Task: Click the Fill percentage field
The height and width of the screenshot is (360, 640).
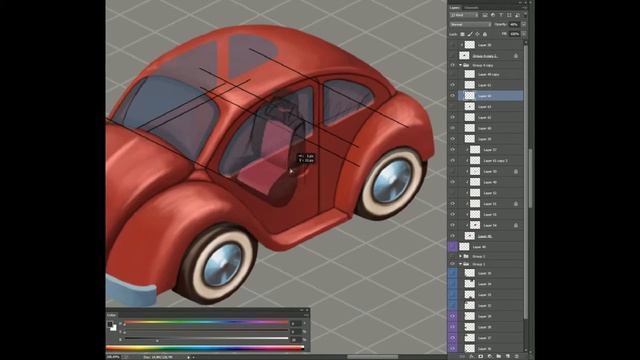Action: point(514,34)
